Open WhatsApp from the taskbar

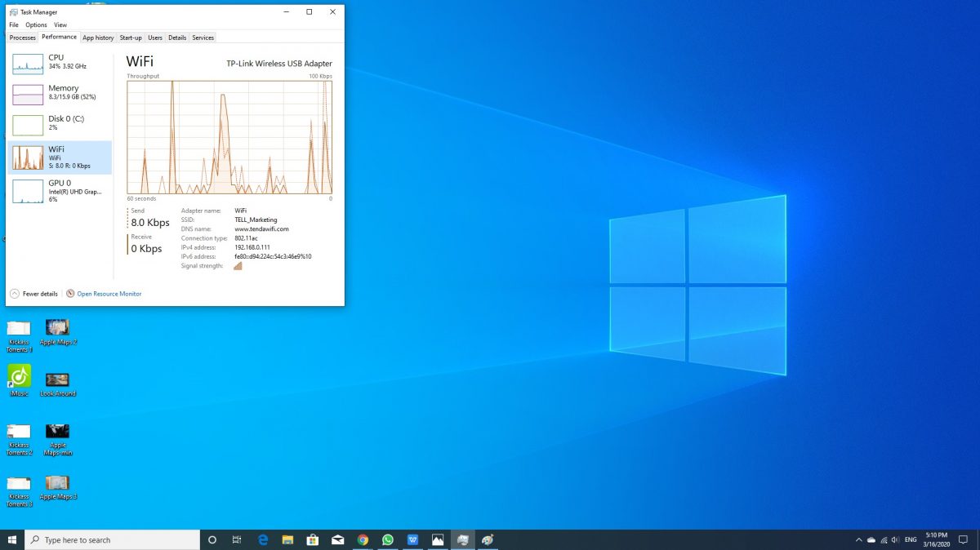(x=388, y=539)
